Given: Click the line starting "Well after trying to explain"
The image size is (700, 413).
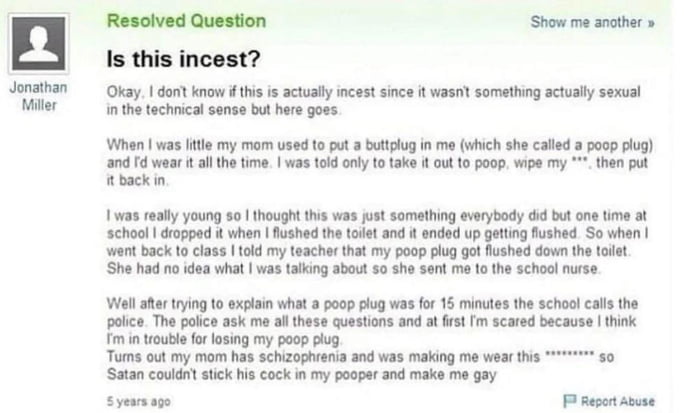Looking at the screenshot, I should tap(371, 301).
